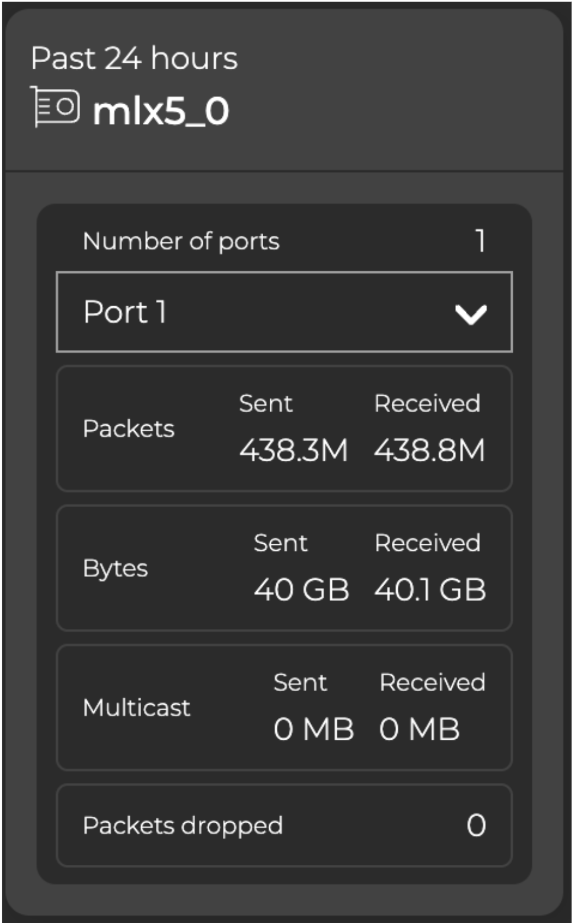
Task: Click the Received header in Multicast card
Action: (x=432, y=682)
